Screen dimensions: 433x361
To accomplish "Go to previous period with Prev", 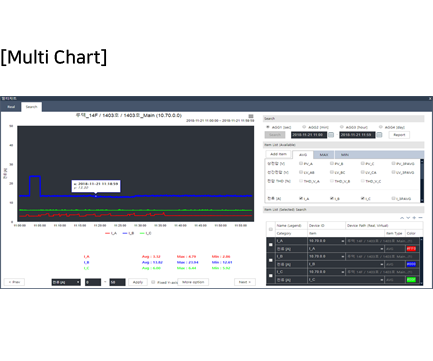I will (14, 282).
